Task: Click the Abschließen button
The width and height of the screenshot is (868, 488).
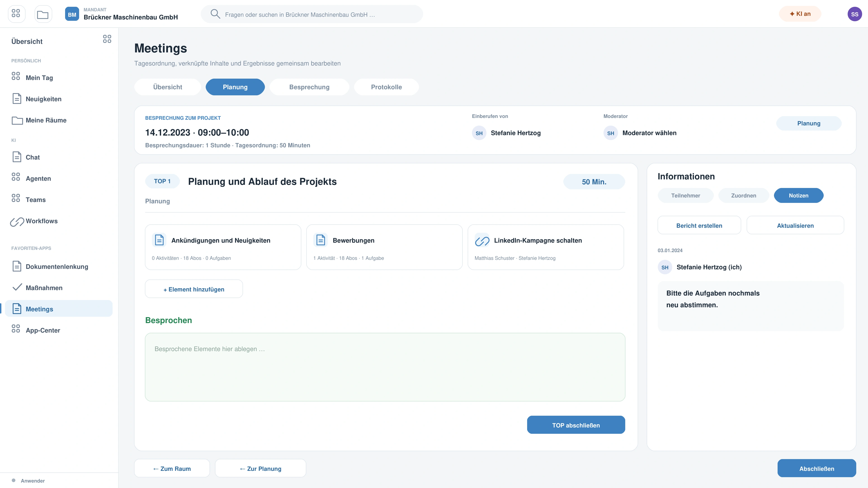Action: (816, 469)
